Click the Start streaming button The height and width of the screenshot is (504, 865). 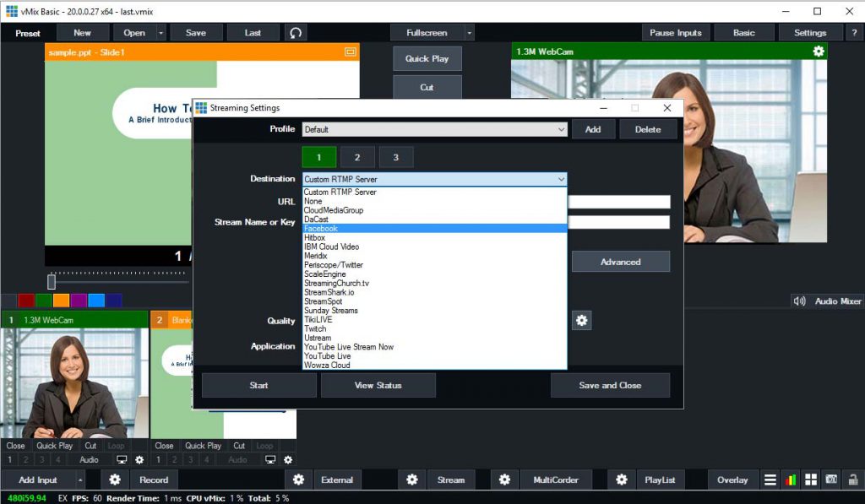[258, 386]
